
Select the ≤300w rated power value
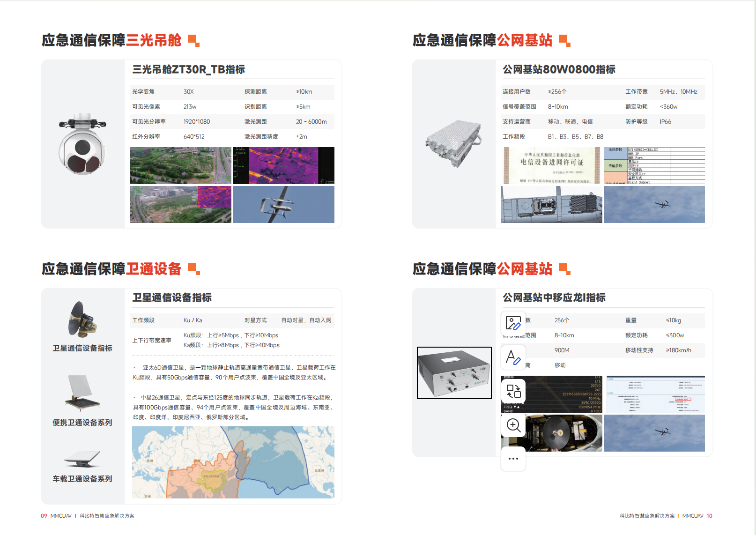click(x=675, y=335)
